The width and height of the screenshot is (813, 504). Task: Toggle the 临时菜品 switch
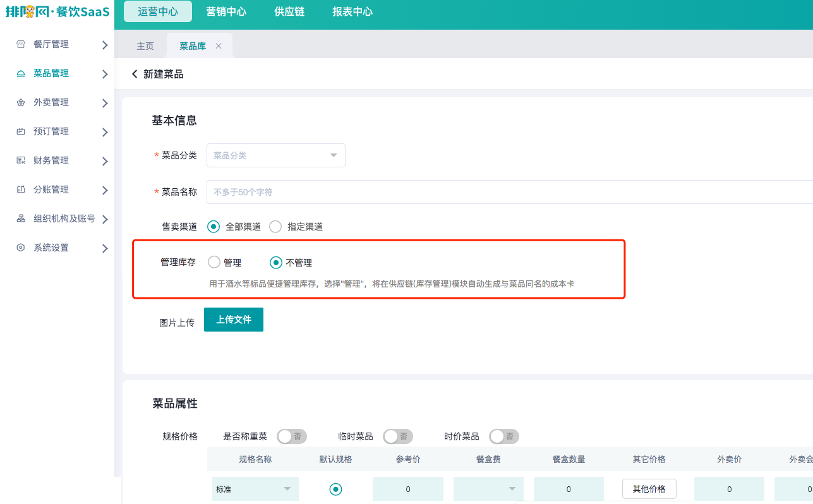[398, 436]
